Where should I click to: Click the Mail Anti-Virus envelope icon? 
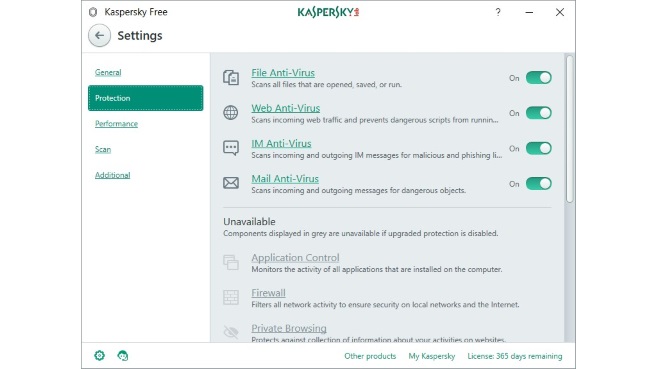point(231,183)
